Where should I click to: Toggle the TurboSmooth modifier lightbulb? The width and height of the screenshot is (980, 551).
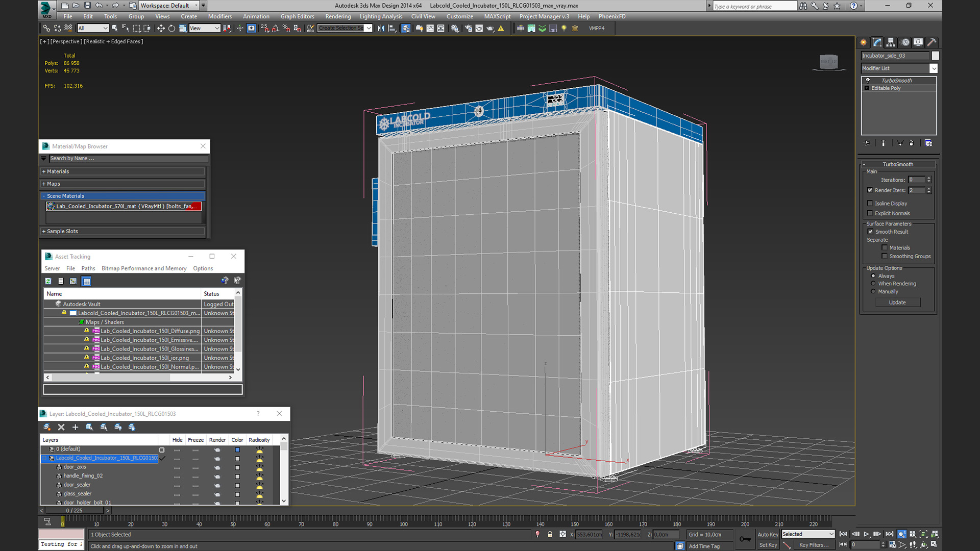867,81
